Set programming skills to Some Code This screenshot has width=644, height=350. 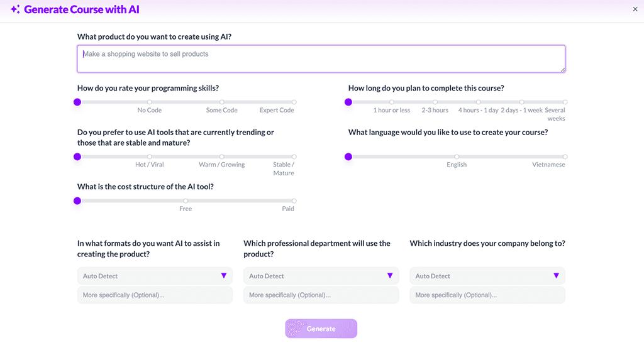tap(222, 102)
